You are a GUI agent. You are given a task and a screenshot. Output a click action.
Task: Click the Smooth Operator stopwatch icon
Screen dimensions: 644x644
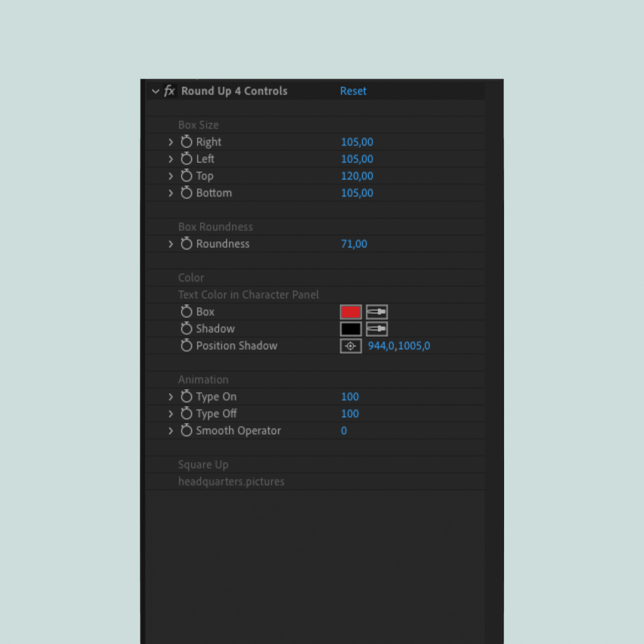[x=186, y=431]
